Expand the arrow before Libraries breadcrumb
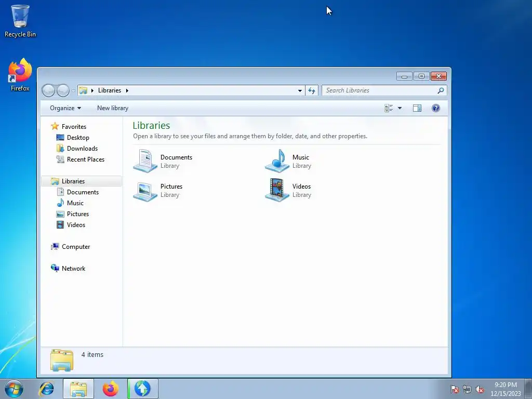Image resolution: width=532 pixels, height=399 pixels. 92,90
